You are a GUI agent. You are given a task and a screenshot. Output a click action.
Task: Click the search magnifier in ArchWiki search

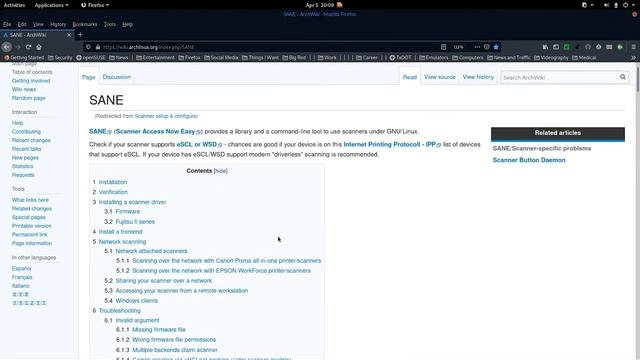pos(622,77)
